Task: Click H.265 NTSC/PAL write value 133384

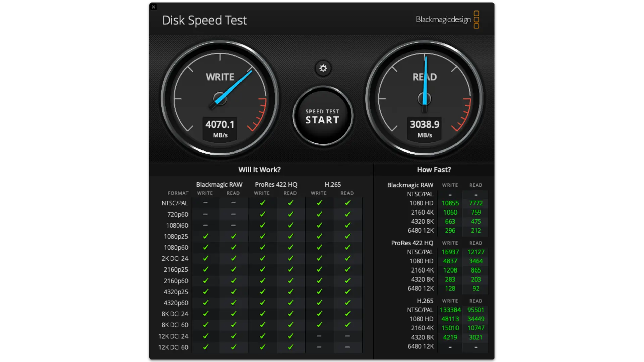Action: 450,310
